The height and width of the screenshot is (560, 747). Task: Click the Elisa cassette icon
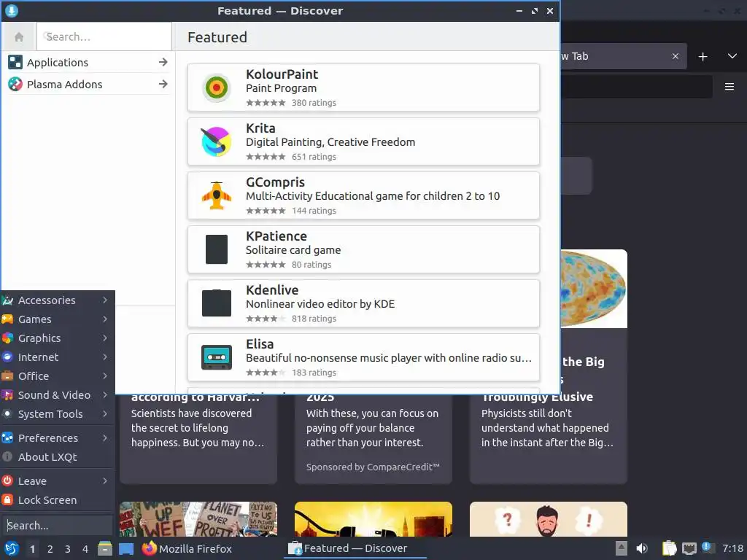[216, 357]
